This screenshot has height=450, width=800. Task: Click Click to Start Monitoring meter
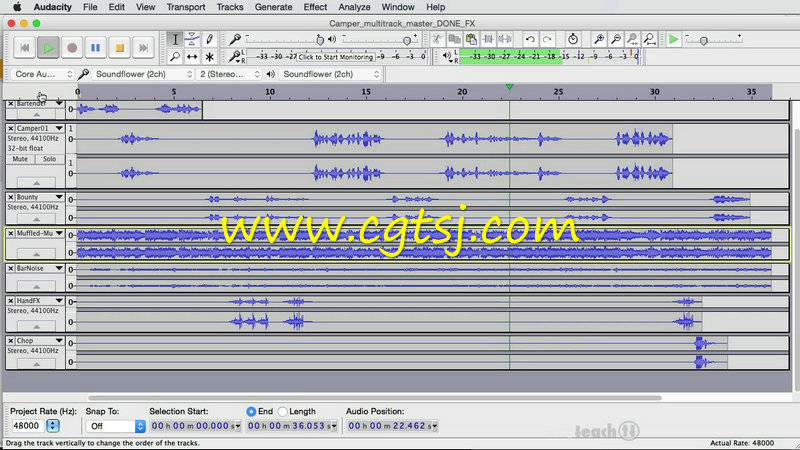click(x=336, y=57)
